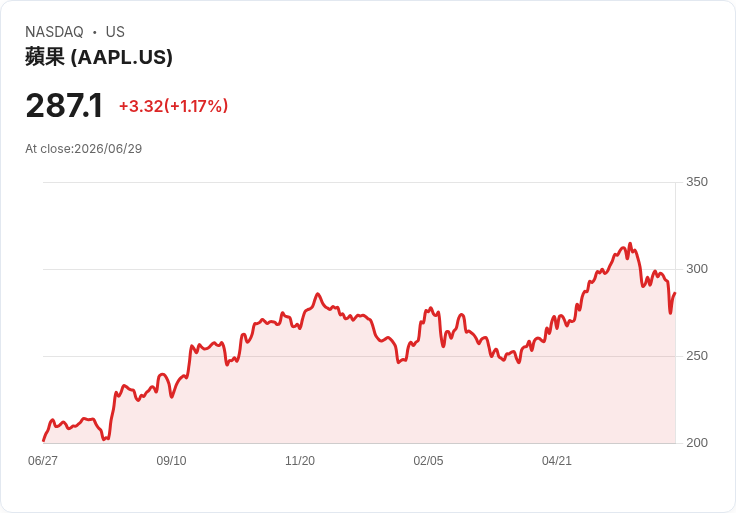Click the At close:2026/06/29 timestamp
736x513 pixels.
pyautogui.click(x=84, y=149)
